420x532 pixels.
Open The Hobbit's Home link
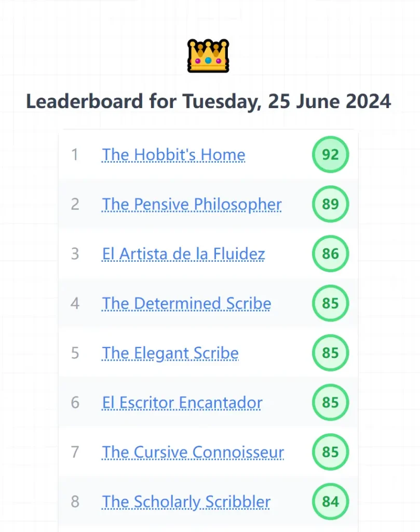[x=173, y=155]
